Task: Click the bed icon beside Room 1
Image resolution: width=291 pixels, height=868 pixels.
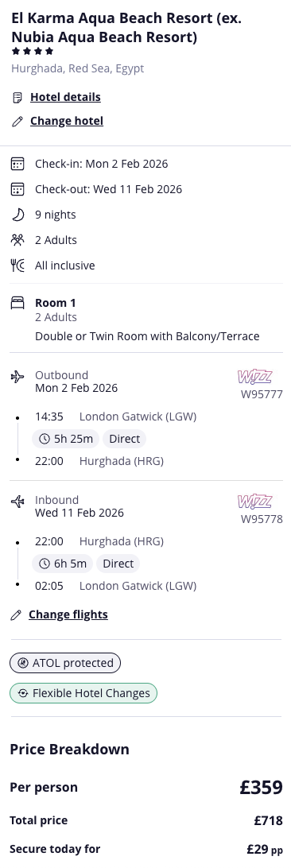Action: pyautogui.click(x=17, y=303)
